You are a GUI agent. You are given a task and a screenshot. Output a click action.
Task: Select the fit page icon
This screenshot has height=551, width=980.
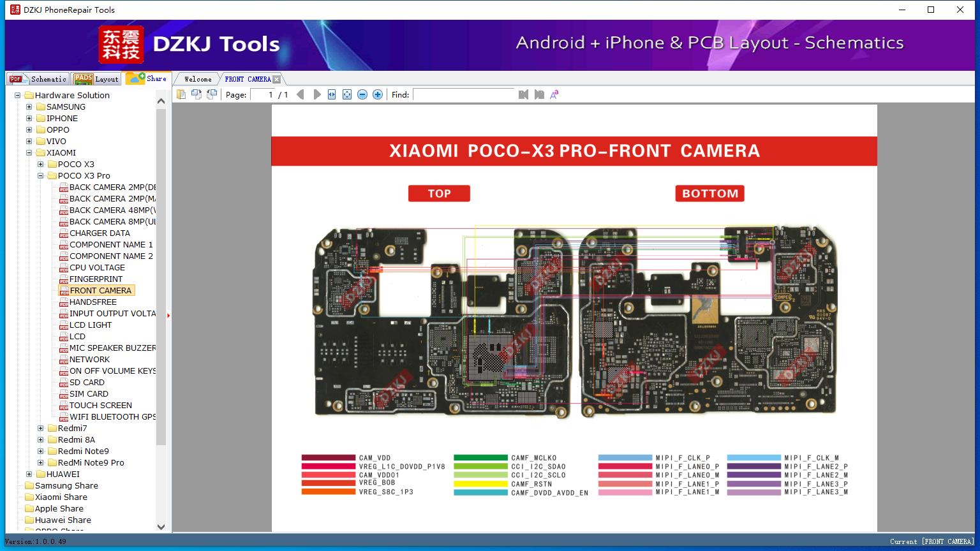[x=347, y=94]
